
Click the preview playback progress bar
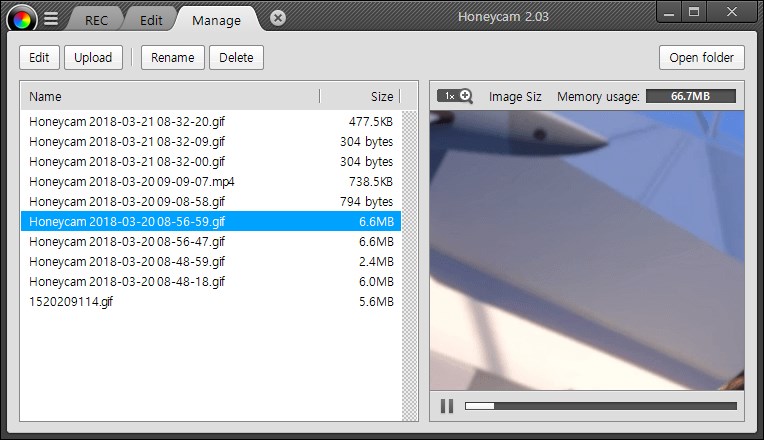tap(601, 406)
